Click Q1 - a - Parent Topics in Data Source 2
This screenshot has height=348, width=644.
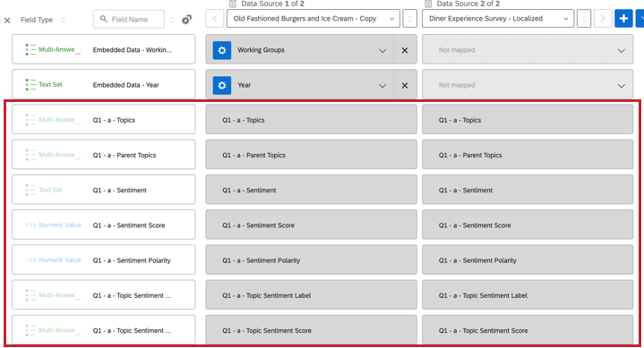pyautogui.click(x=528, y=155)
